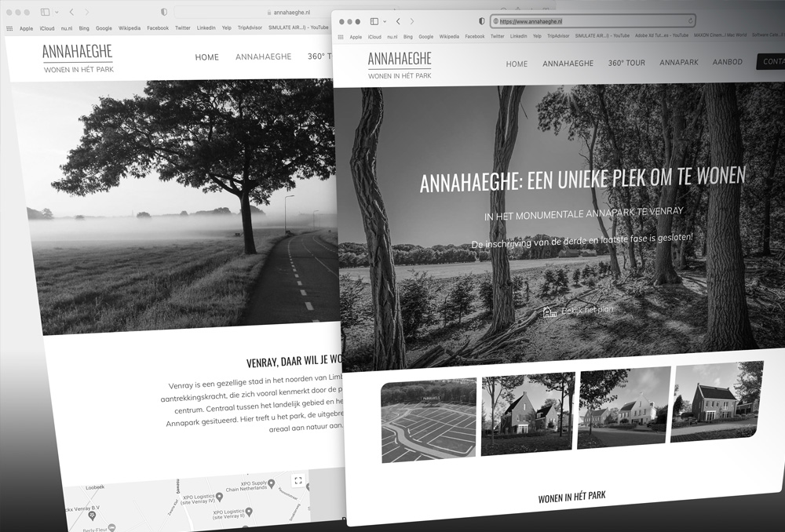Open LinkedIn bookmark in front window
The height and width of the screenshot is (532, 785).
point(518,37)
